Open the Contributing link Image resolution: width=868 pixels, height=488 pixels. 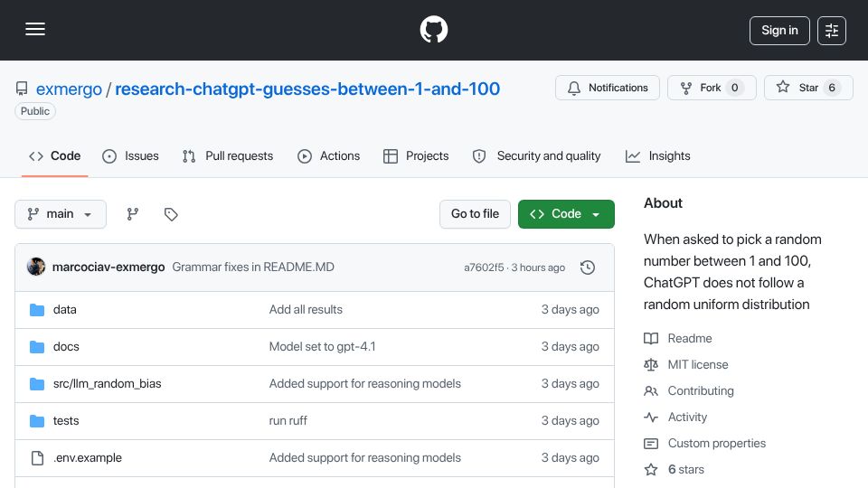(689, 391)
